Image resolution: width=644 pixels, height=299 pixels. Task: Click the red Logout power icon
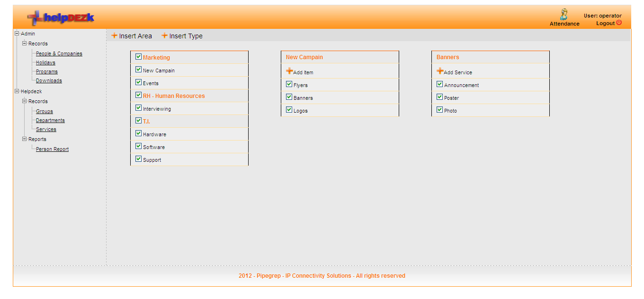(618, 23)
